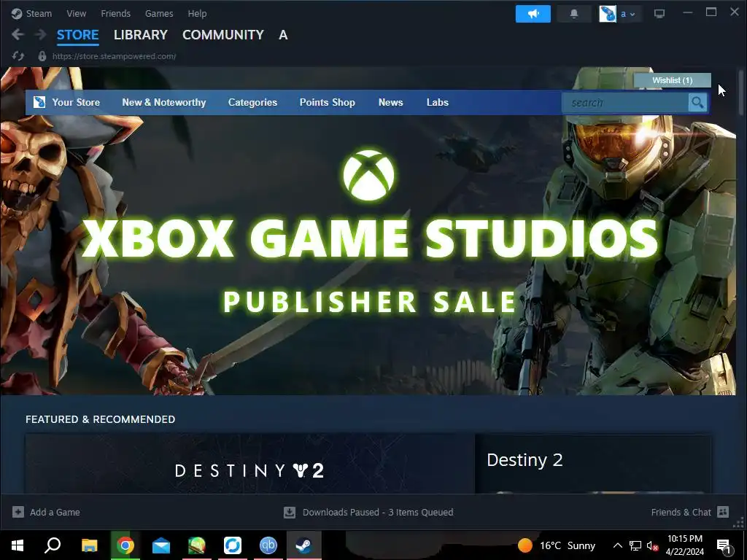Open the Mail app from taskbar
Image resolution: width=747 pixels, height=560 pixels.
click(161, 545)
